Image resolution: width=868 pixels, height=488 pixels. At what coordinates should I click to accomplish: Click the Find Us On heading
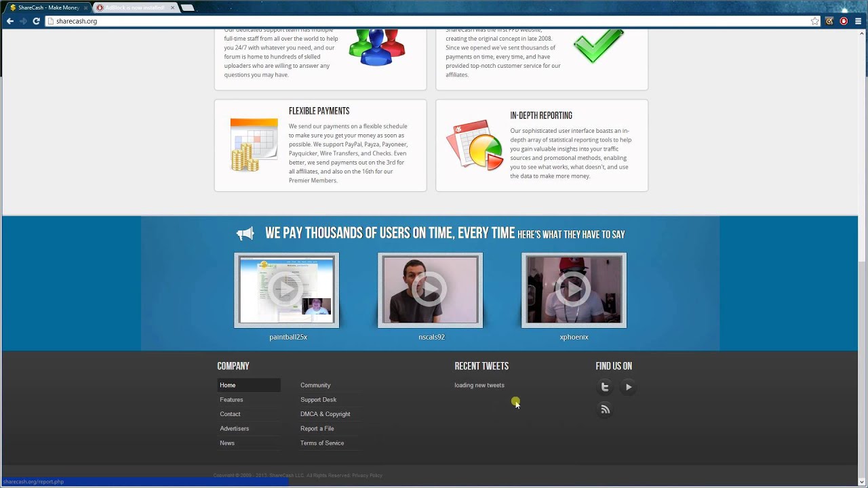coord(614,366)
